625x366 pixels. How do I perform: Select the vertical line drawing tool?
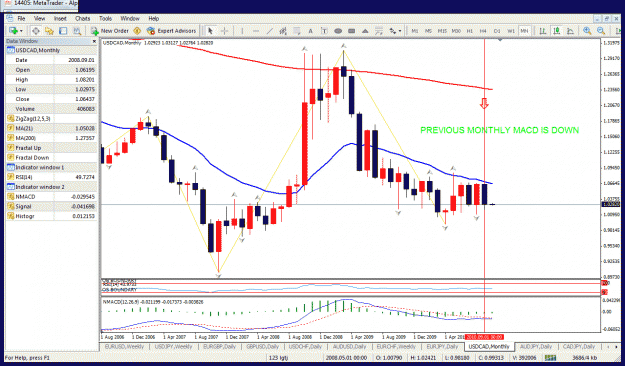pos(242,31)
